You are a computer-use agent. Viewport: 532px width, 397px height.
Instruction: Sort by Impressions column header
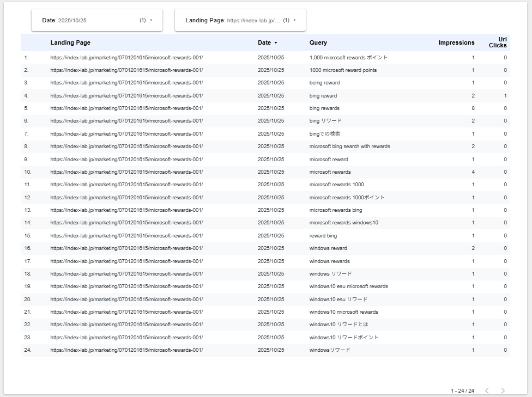[456, 42]
